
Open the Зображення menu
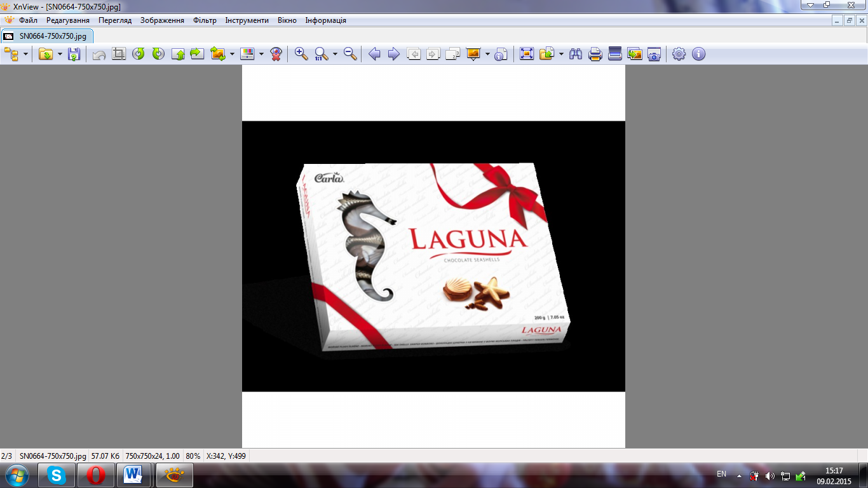pos(162,20)
